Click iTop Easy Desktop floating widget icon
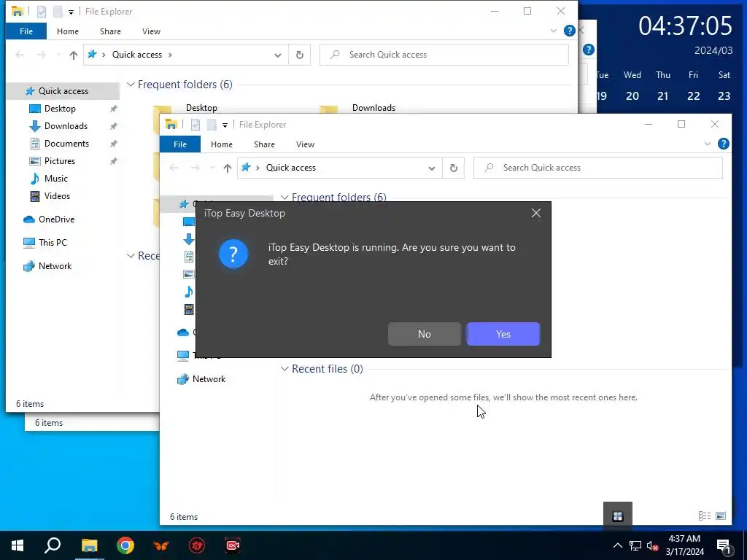The width and height of the screenshot is (747, 560). [x=618, y=516]
